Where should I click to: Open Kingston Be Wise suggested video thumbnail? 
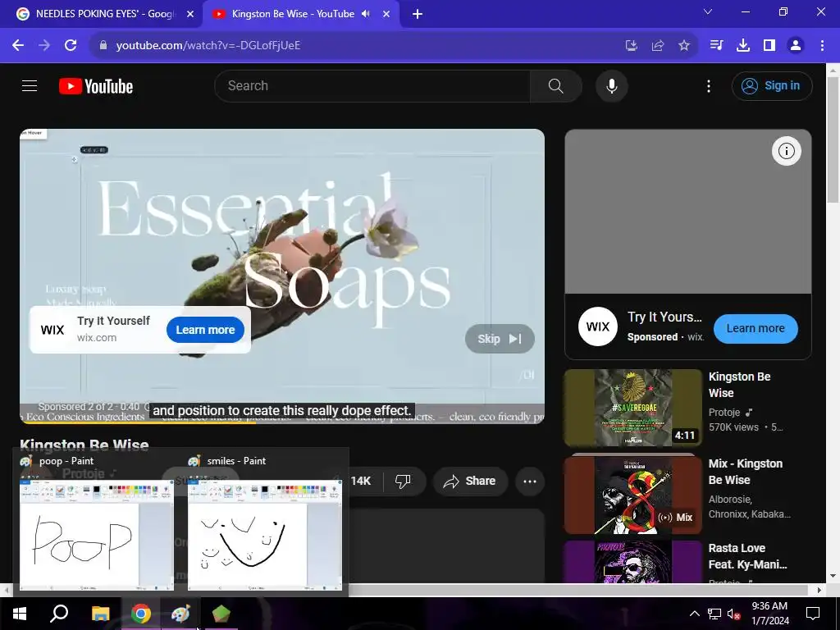[x=632, y=408]
